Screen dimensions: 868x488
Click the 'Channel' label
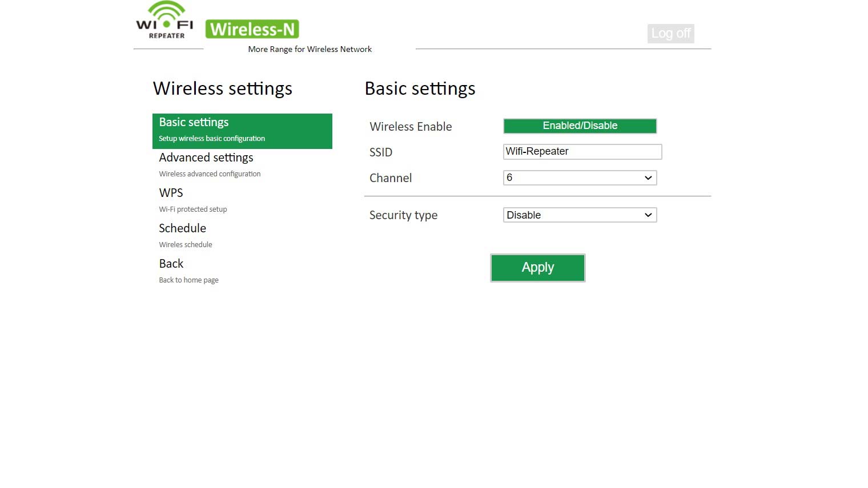391,178
